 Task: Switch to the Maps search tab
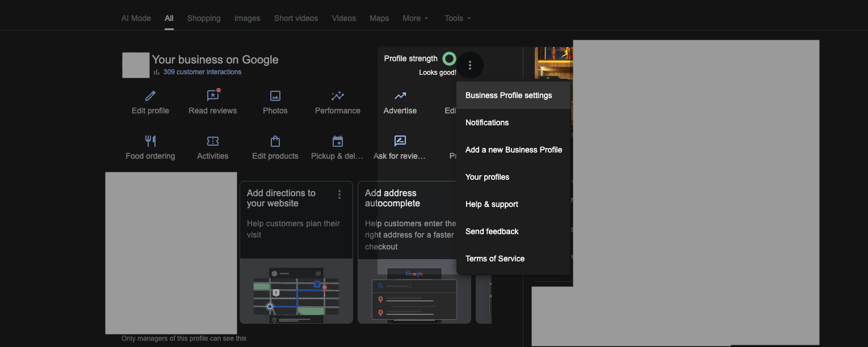click(x=379, y=18)
